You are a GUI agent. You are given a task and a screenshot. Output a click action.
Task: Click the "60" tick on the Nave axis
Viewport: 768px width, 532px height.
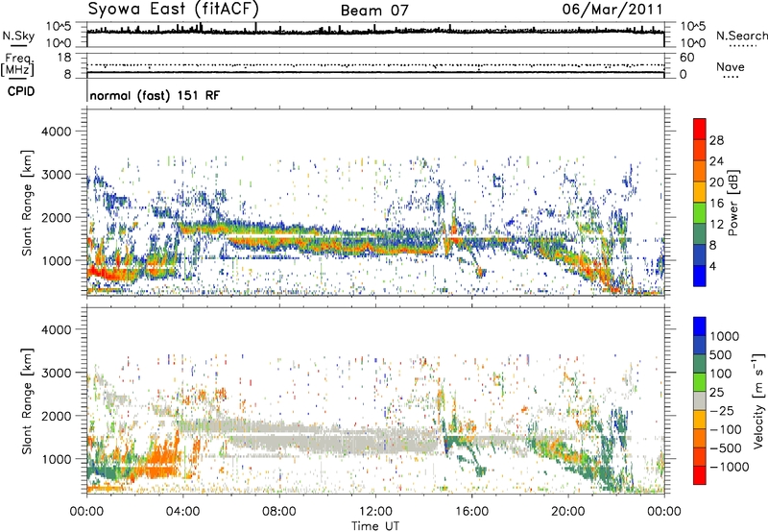(x=686, y=58)
